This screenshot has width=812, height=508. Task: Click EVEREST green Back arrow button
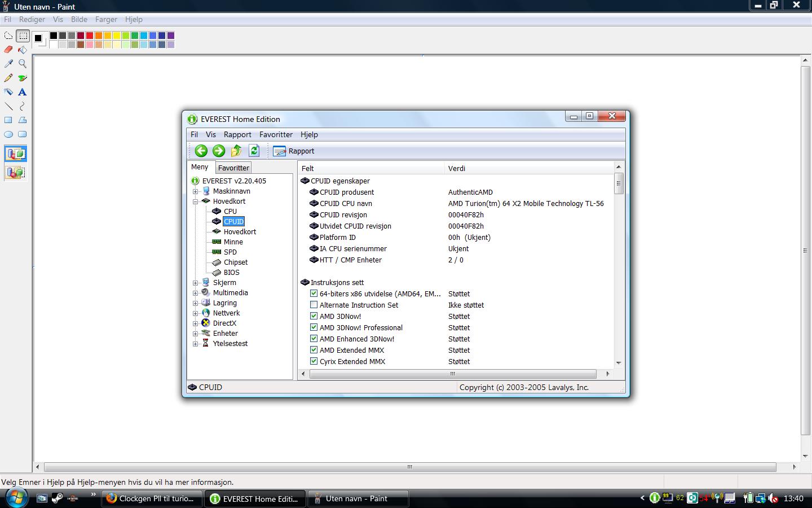tap(201, 151)
